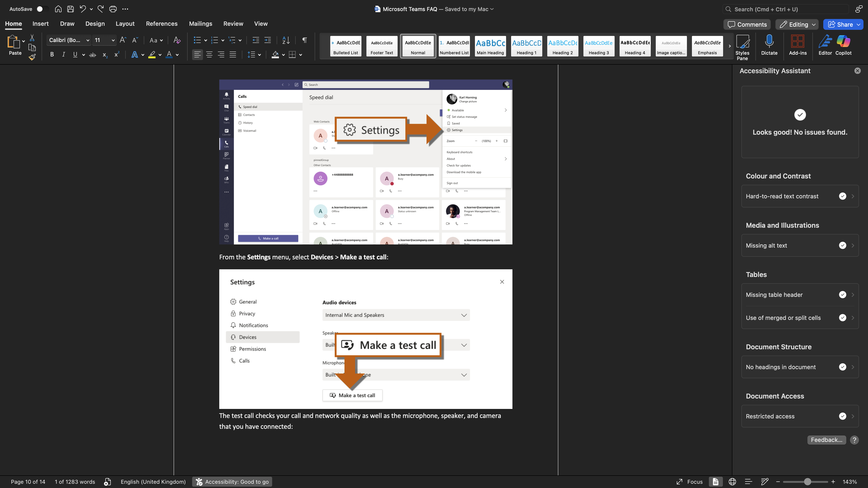This screenshot has height=488, width=868.
Task: Click the Comments button
Action: coord(747,24)
